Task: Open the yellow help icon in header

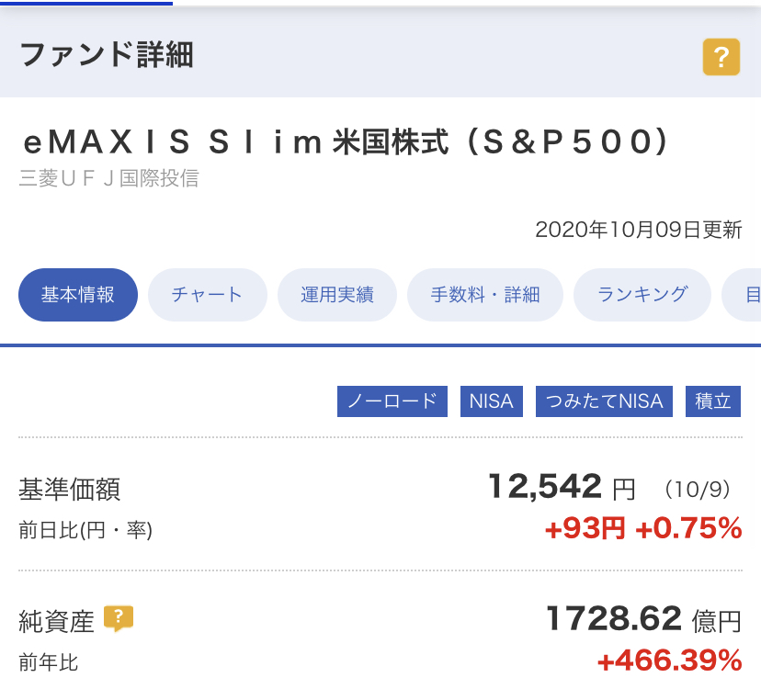Action: pos(721,57)
